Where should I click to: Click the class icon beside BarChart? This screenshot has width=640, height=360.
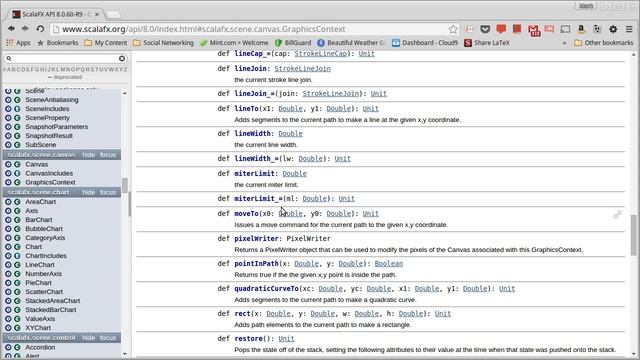pyautogui.click(x=17, y=220)
